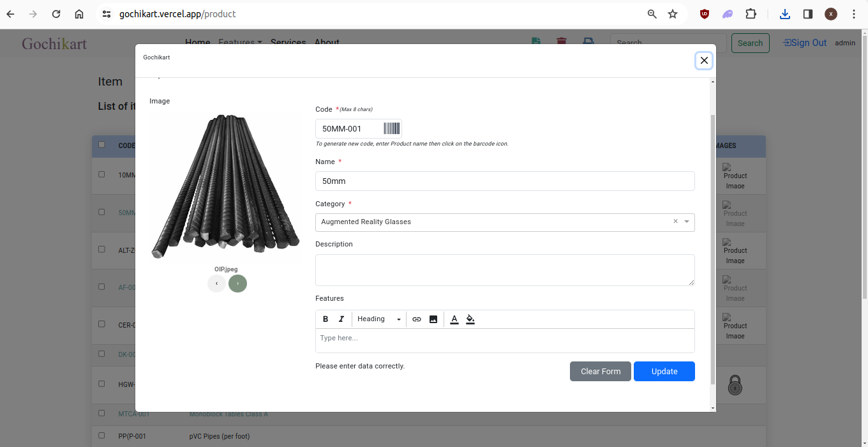Open the Heading style dropdown
The width and height of the screenshot is (868, 447).
point(379,319)
